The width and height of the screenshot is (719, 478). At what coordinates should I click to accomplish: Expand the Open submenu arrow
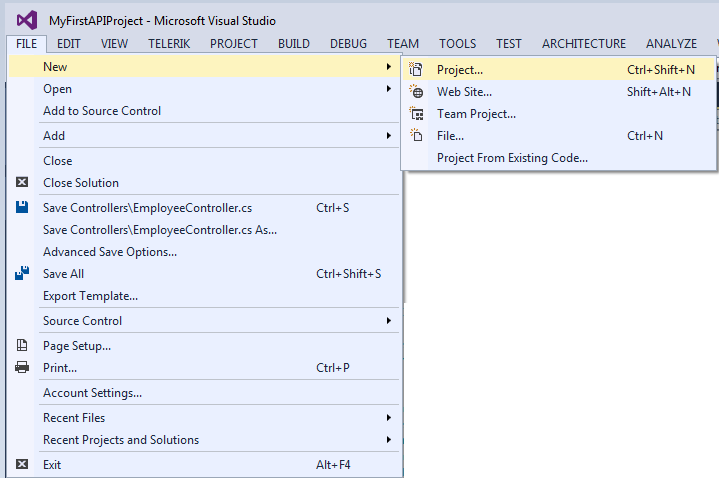(x=389, y=89)
